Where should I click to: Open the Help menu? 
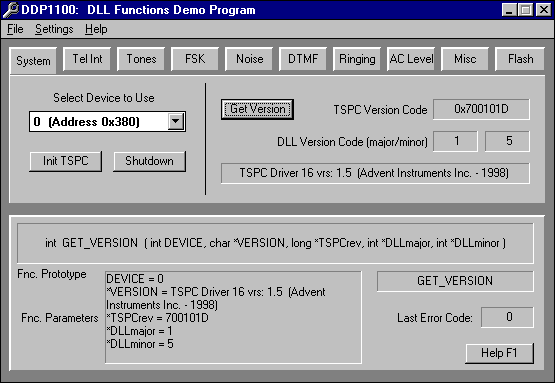96,29
